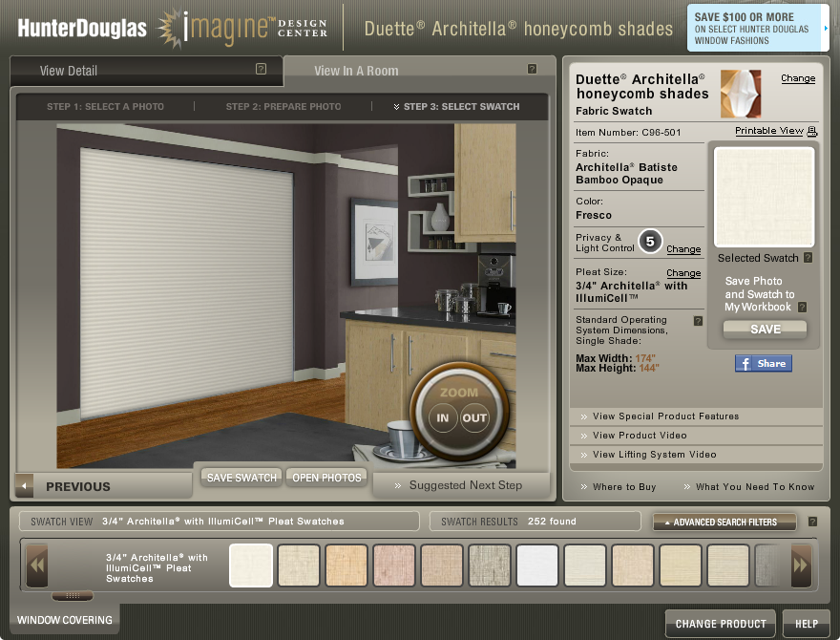Click Change link next to product name
This screenshot has width=840, height=640.
tap(798, 78)
